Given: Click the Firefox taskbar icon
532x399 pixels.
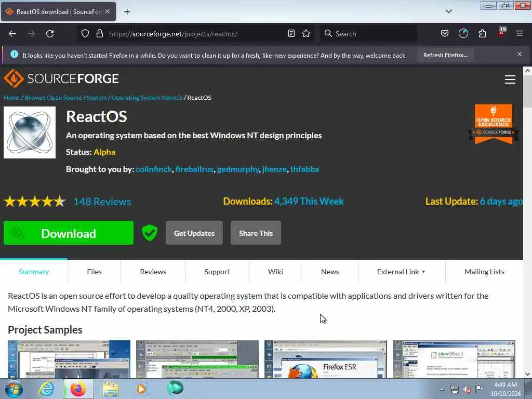Looking at the screenshot, I should click(78, 389).
